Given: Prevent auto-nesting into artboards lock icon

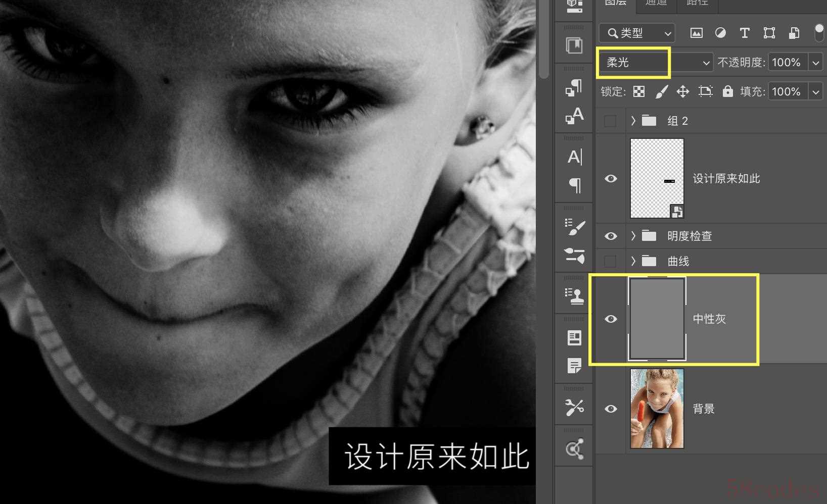Looking at the screenshot, I should (705, 91).
